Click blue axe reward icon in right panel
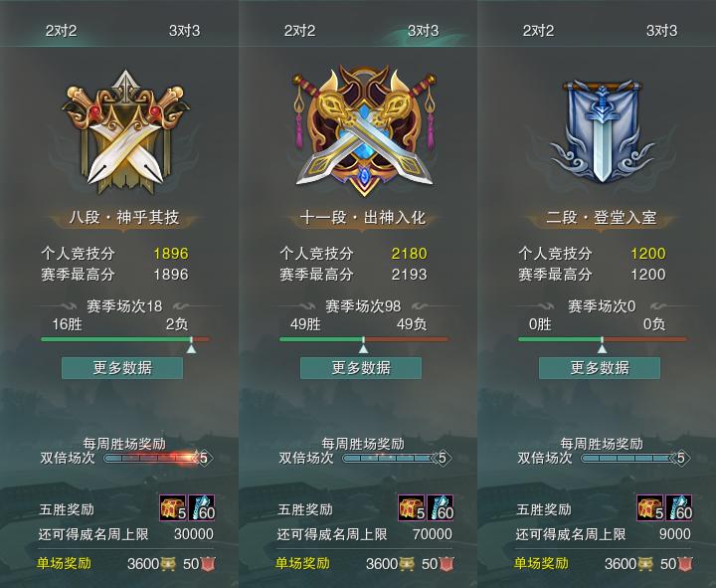The height and width of the screenshot is (588, 716). tap(679, 507)
